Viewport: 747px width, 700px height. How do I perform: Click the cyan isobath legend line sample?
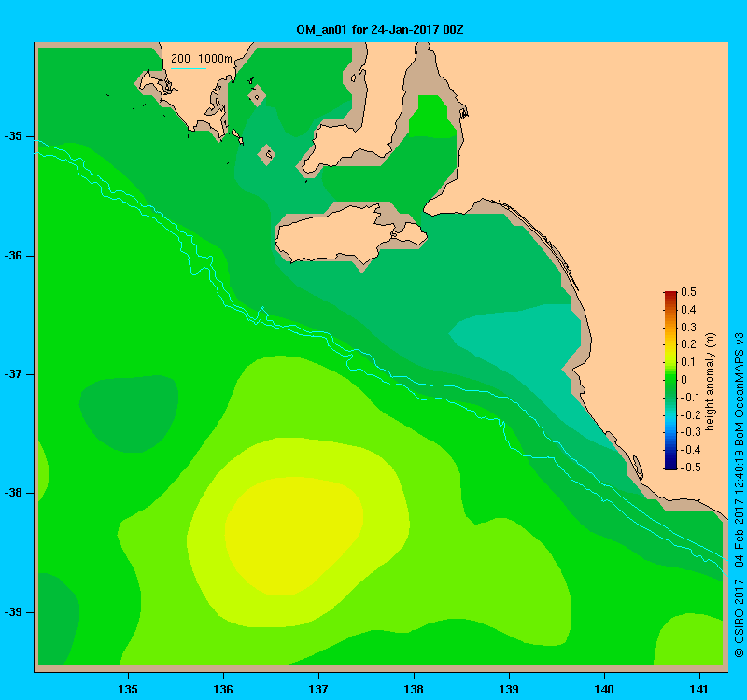[x=189, y=68]
